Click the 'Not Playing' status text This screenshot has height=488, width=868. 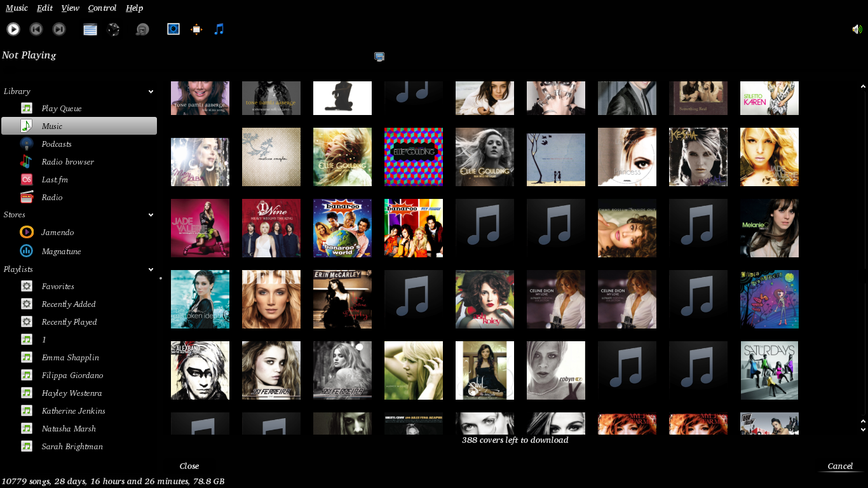tap(29, 55)
